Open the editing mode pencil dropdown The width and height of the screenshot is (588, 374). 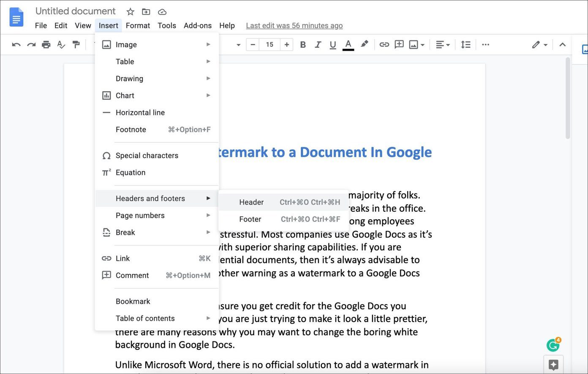click(x=539, y=44)
